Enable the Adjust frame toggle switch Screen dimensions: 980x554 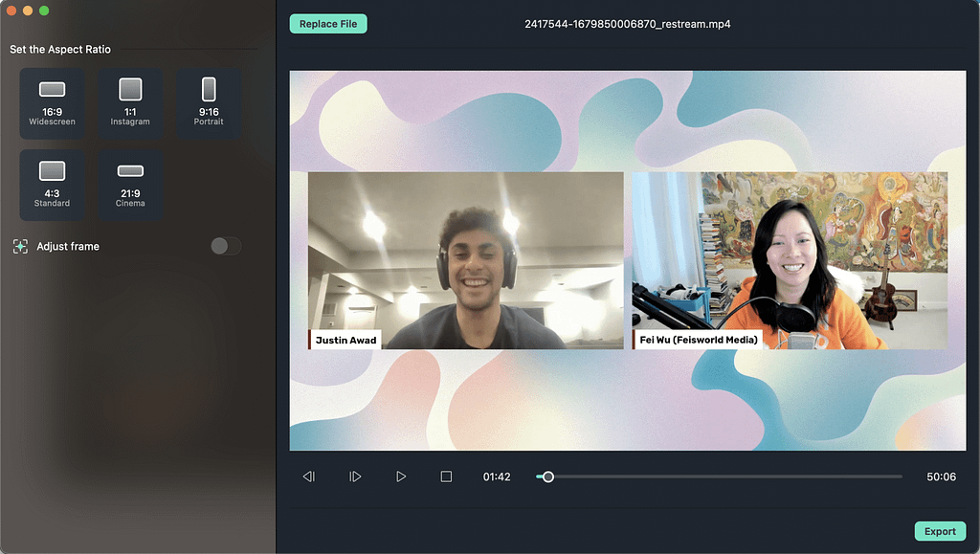pyautogui.click(x=226, y=246)
